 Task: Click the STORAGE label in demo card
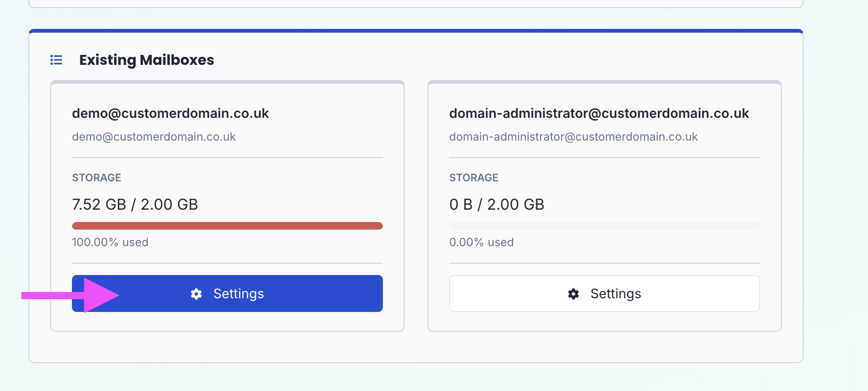coord(97,178)
